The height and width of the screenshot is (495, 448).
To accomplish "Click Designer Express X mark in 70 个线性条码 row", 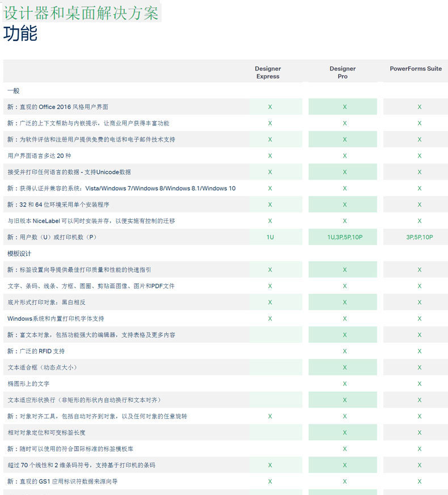I will coord(270,465).
